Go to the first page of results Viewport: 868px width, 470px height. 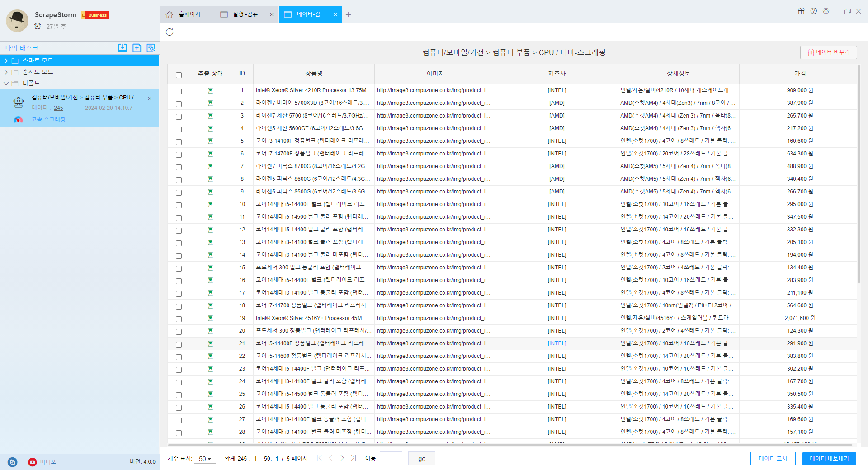320,458
